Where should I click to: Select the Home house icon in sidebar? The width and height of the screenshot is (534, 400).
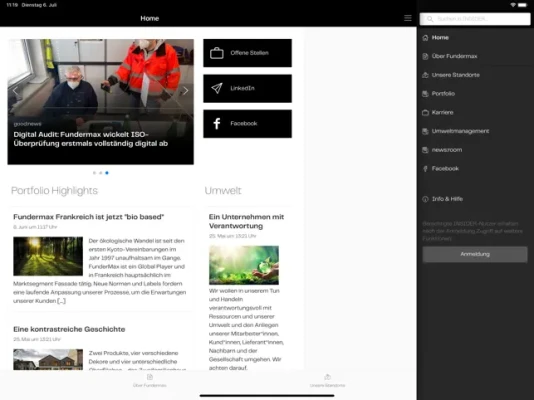[425, 38]
